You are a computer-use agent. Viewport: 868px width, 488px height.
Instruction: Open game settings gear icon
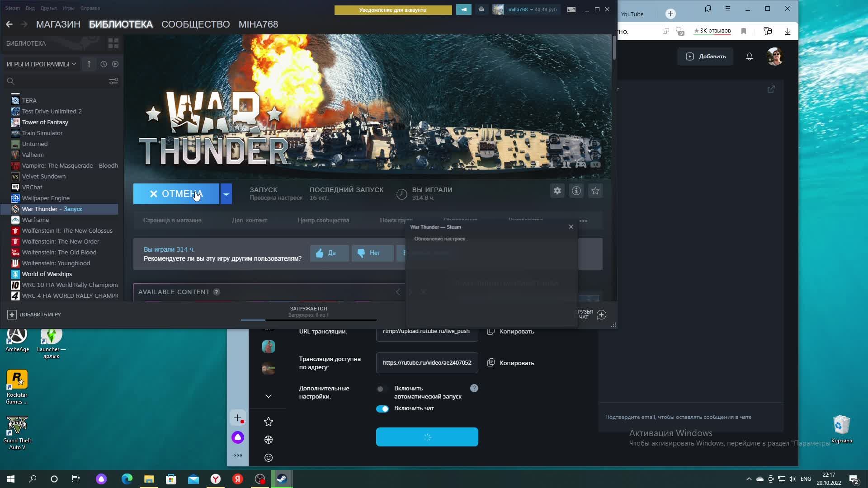[557, 191]
